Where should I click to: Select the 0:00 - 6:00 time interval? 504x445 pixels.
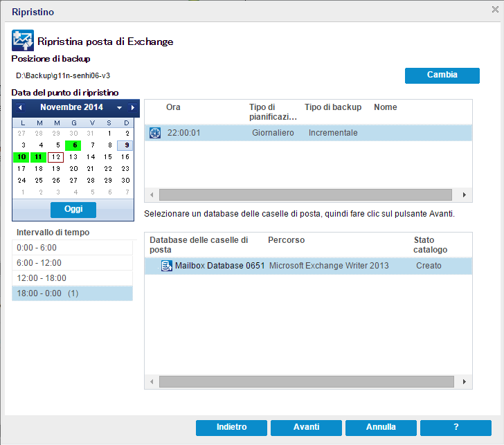72,248
